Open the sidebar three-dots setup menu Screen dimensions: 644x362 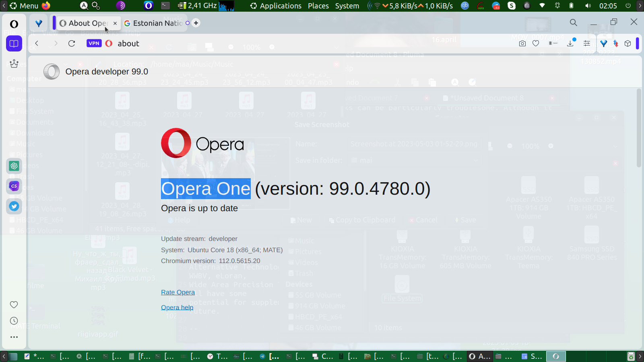pyautogui.click(x=14, y=337)
